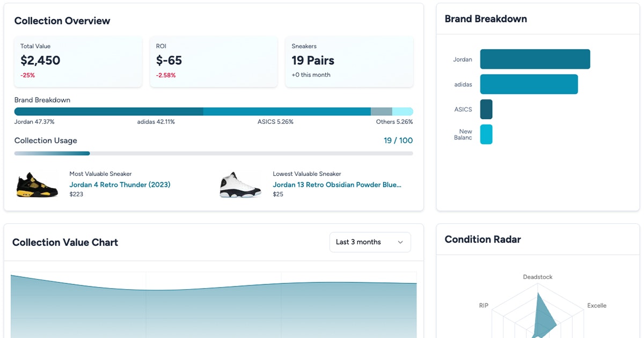This screenshot has width=644, height=338.
Task: Click the Excelle radar axis label
Action: point(597,305)
